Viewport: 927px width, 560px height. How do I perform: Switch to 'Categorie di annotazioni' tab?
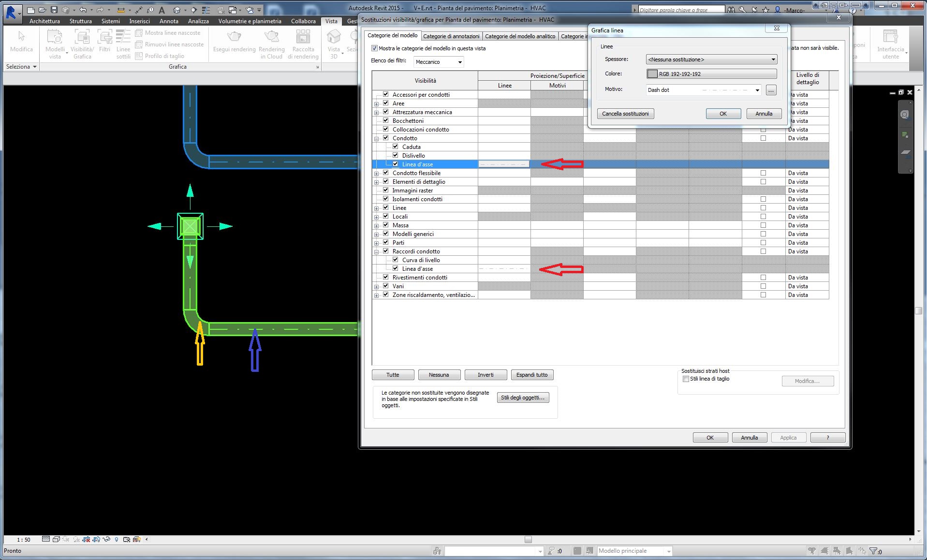(x=451, y=36)
